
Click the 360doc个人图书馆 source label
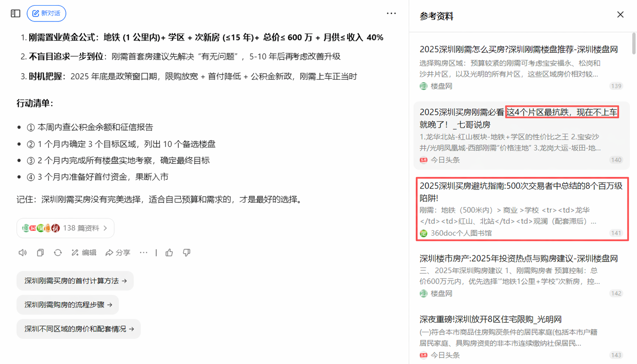[461, 233]
